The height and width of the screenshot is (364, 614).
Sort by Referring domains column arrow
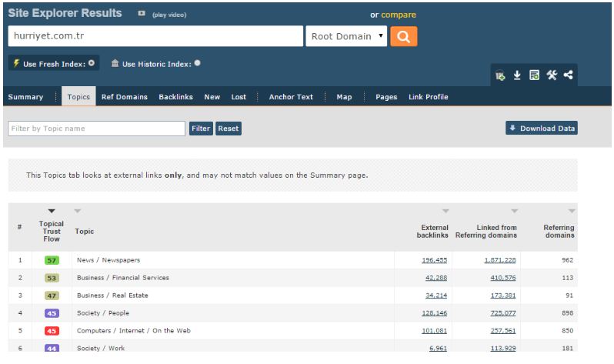572,211
